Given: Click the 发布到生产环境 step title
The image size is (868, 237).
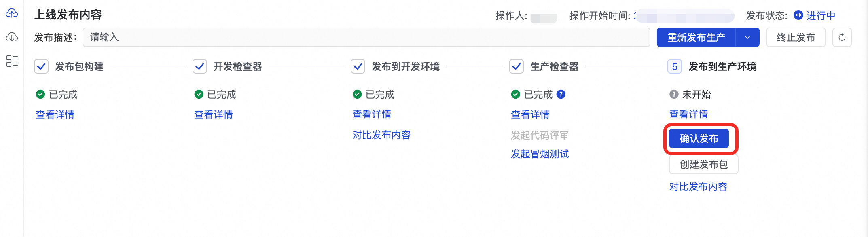Looking at the screenshot, I should click(x=722, y=66).
